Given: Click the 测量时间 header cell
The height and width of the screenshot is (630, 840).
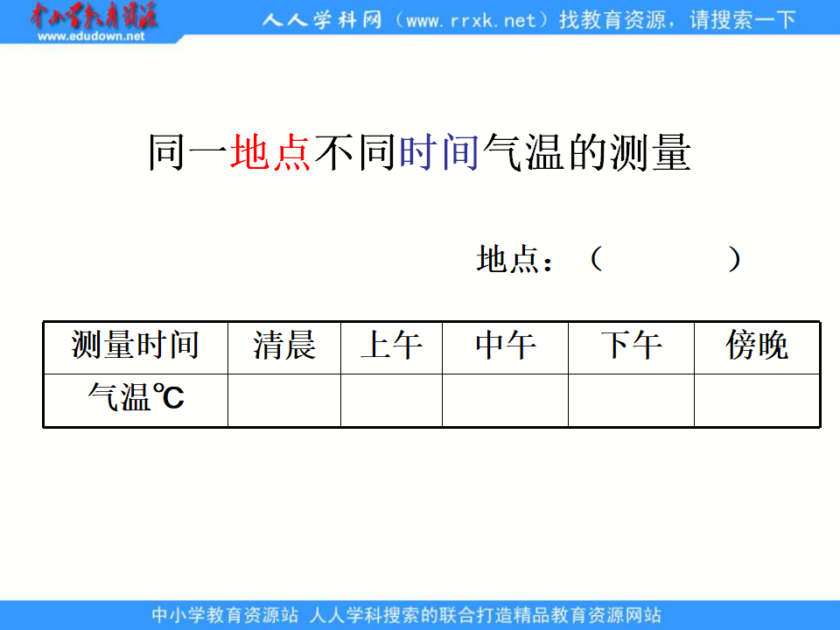Looking at the screenshot, I should coord(136,347).
